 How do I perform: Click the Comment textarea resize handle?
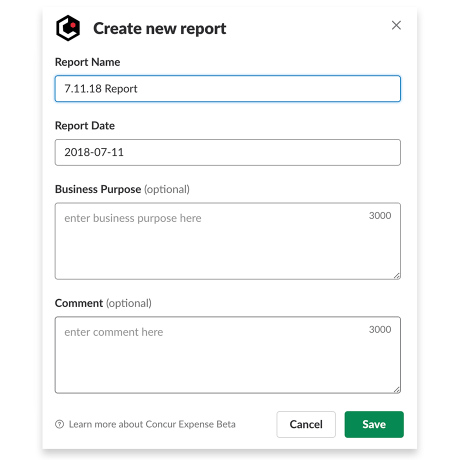(x=396, y=390)
